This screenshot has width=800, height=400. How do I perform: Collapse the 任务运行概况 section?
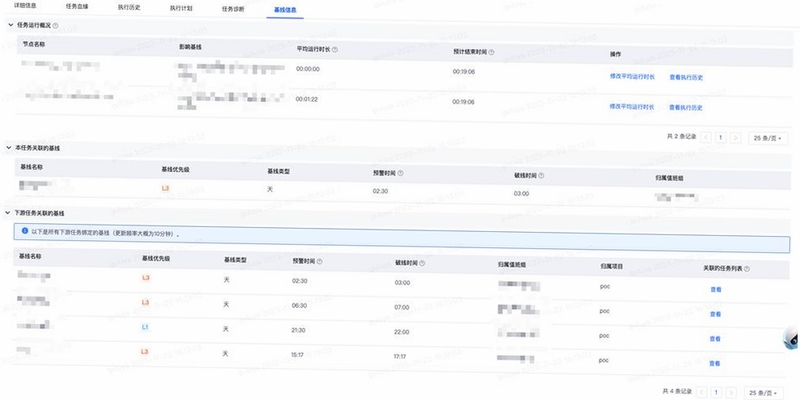[11, 24]
